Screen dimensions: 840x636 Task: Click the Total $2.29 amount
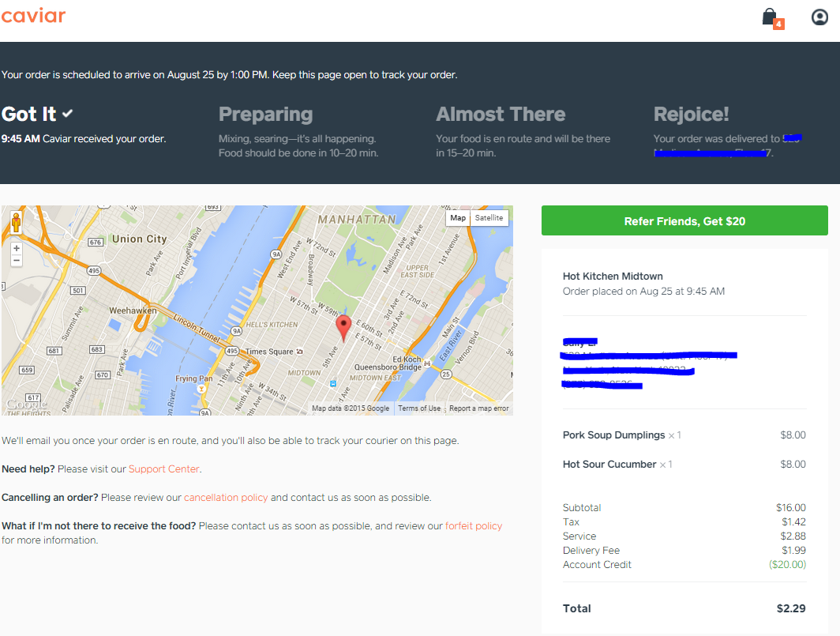click(x=791, y=608)
